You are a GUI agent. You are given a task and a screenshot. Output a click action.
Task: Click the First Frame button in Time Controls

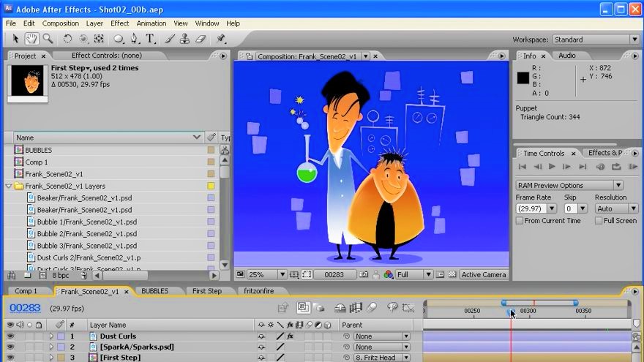tap(523, 167)
